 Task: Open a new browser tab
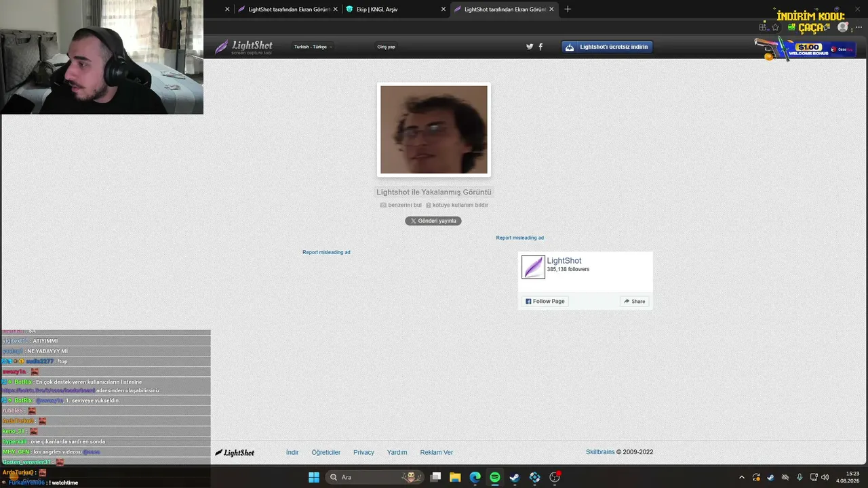568,9
